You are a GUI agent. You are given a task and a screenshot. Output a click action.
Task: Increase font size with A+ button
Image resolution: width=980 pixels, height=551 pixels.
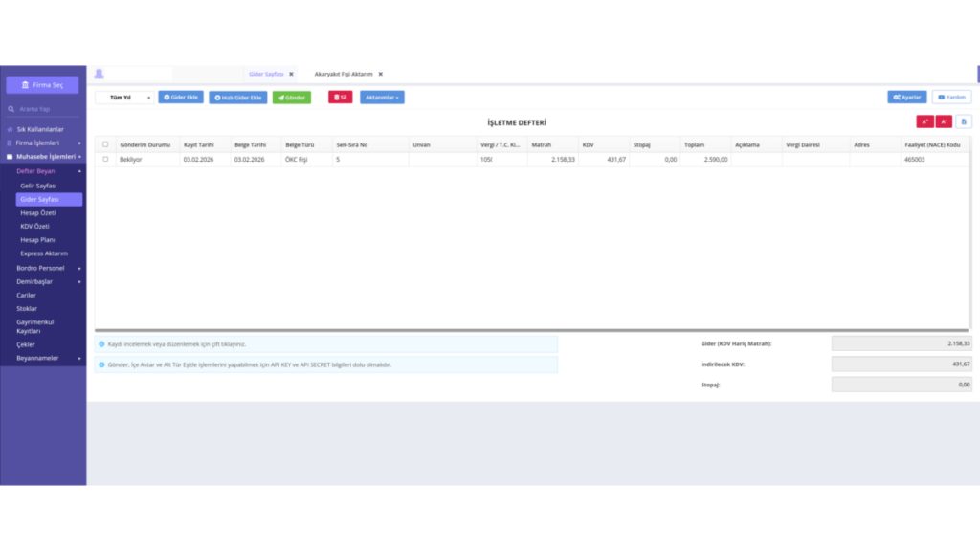pos(924,121)
